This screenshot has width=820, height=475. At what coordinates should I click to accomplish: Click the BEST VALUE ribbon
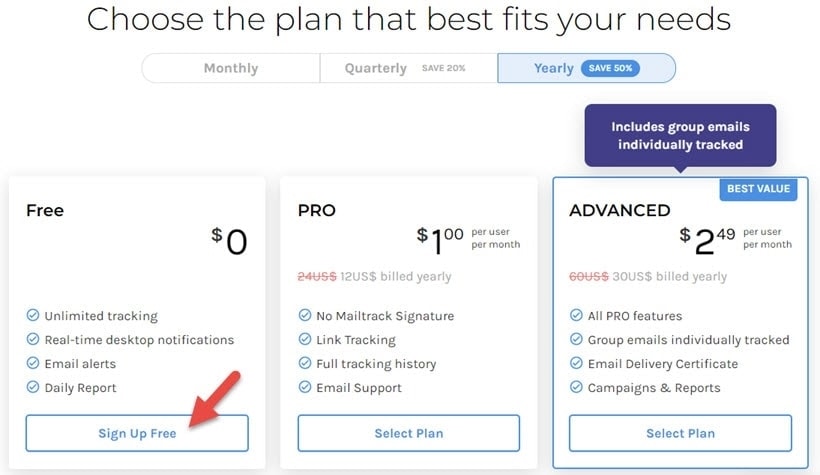point(758,189)
